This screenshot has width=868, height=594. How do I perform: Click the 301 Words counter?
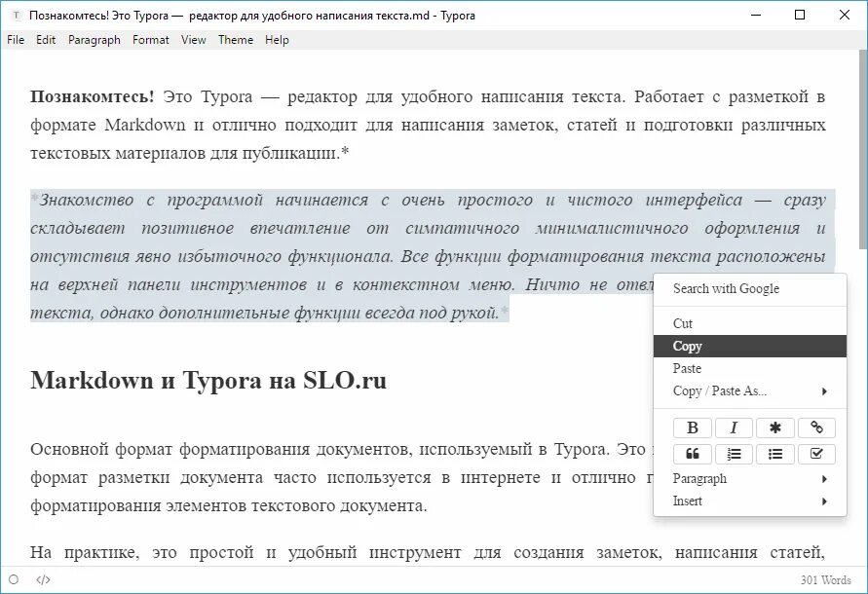[x=825, y=579]
